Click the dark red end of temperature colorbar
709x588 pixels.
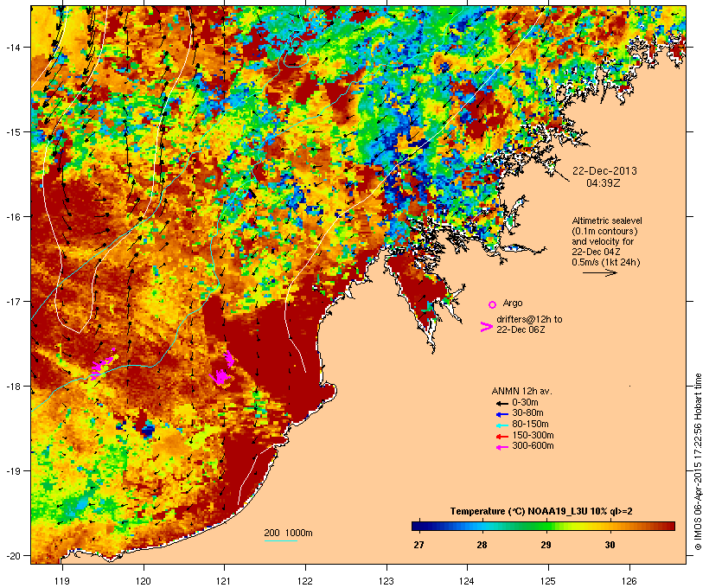669,526
